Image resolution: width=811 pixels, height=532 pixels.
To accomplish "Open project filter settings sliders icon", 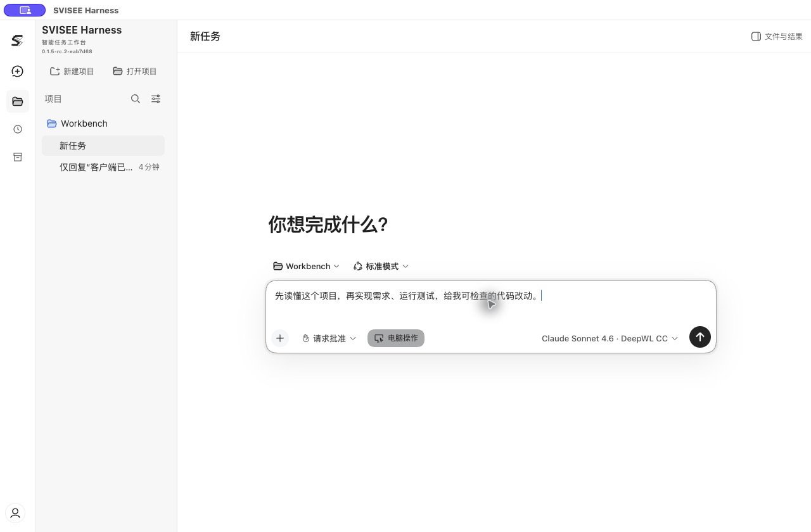I will pos(156,99).
